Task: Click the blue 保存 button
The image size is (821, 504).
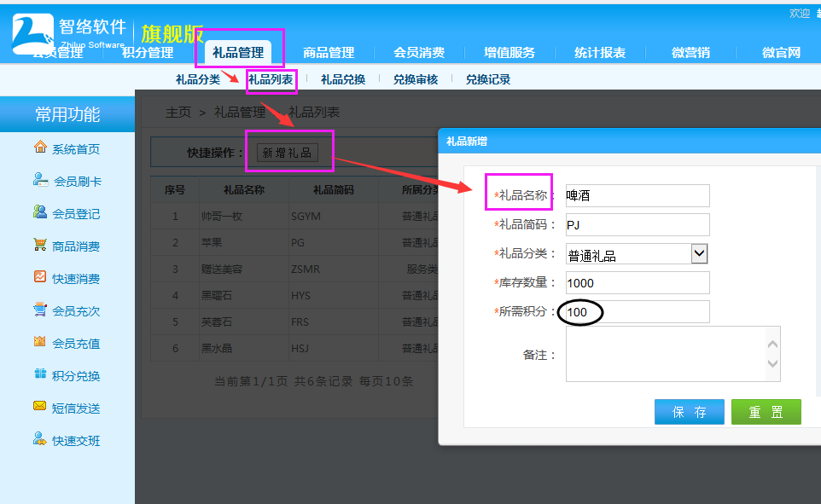Action: pos(689,412)
